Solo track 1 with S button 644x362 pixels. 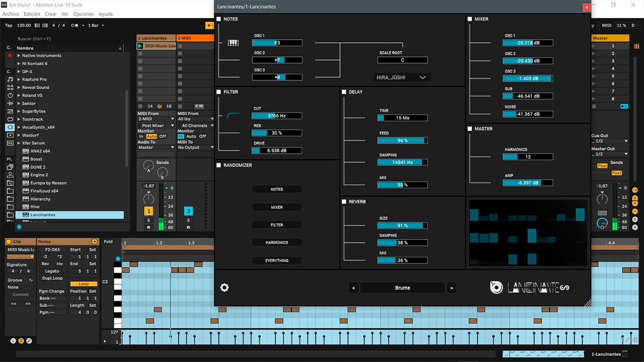[149, 220]
